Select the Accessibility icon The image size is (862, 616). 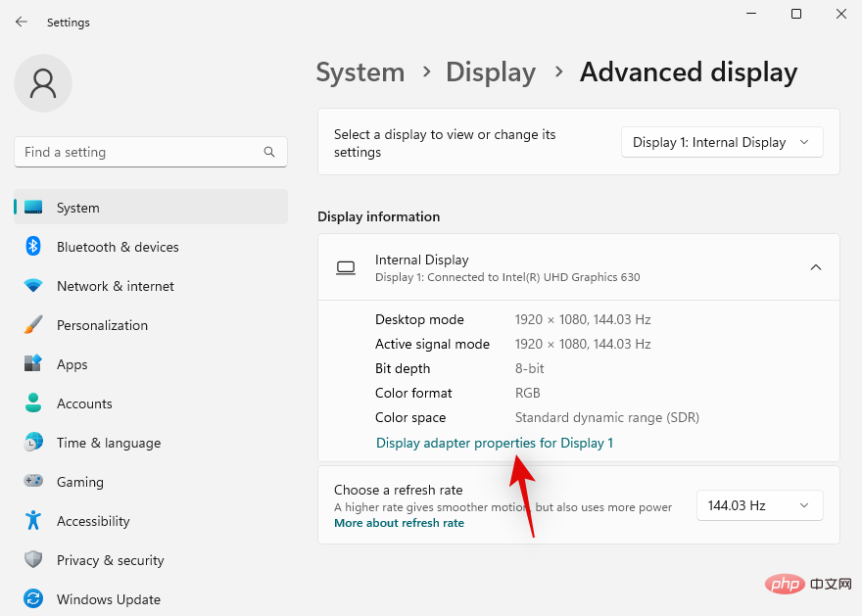pyautogui.click(x=33, y=521)
